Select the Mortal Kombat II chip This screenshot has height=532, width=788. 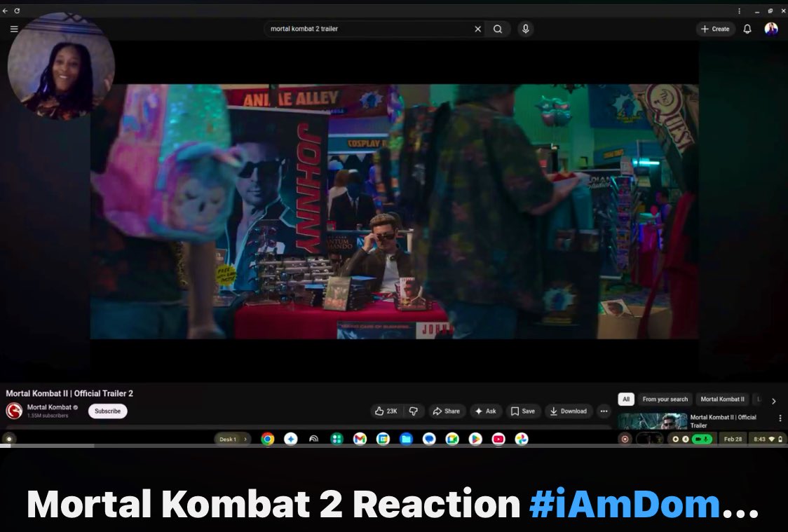pos(723,400)
